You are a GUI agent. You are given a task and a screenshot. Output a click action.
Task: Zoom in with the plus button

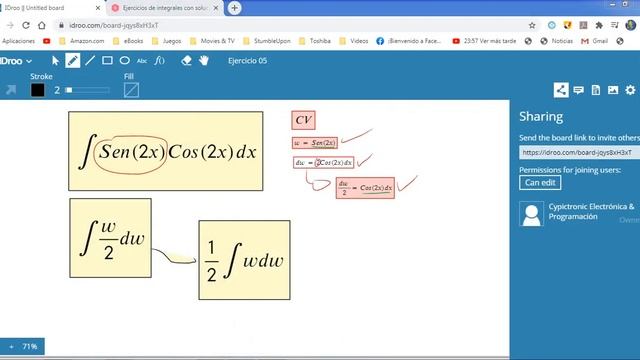pyautogui.click(x=11, y=347)
